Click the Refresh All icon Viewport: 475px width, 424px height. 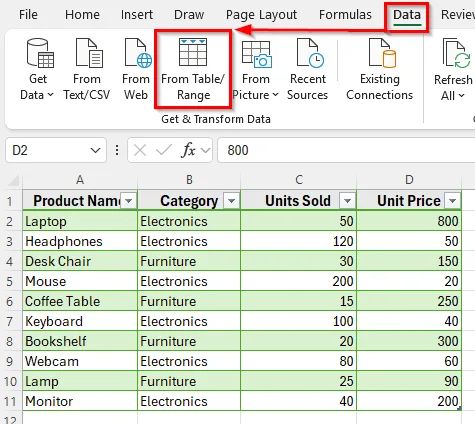(456, 53)
